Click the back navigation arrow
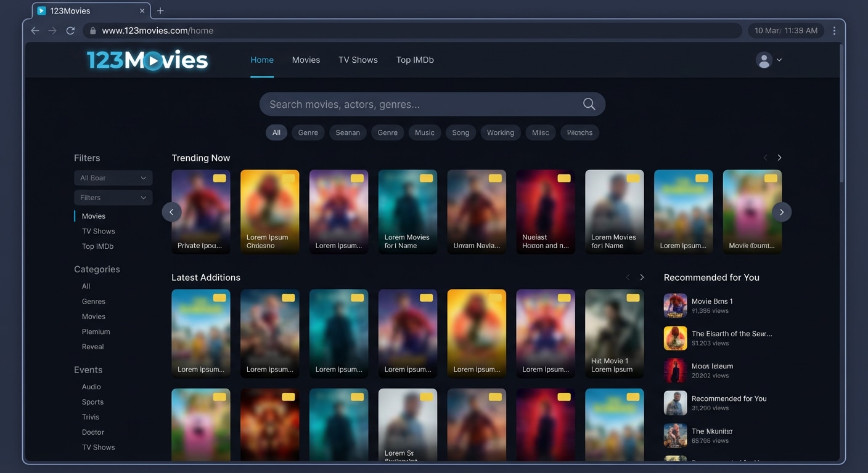This screenshot has height=473, width=868. (x=35, y=30)
